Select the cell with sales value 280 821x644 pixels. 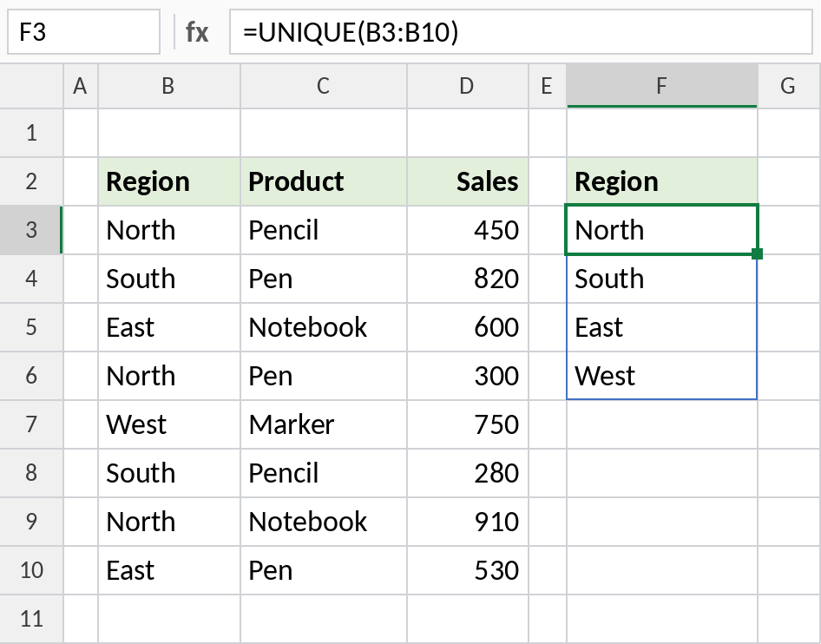(468, 473)
